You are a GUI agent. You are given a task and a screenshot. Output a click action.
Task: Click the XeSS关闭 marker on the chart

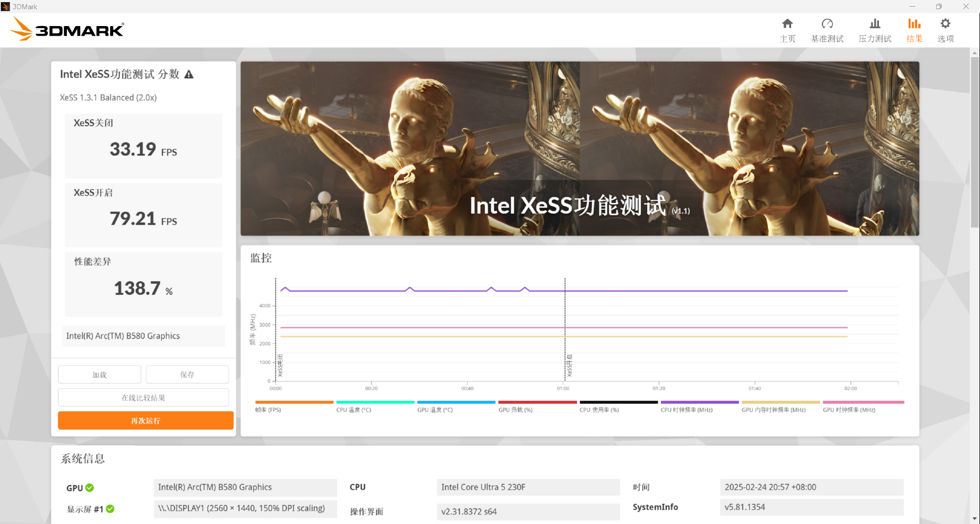(280, 366)
